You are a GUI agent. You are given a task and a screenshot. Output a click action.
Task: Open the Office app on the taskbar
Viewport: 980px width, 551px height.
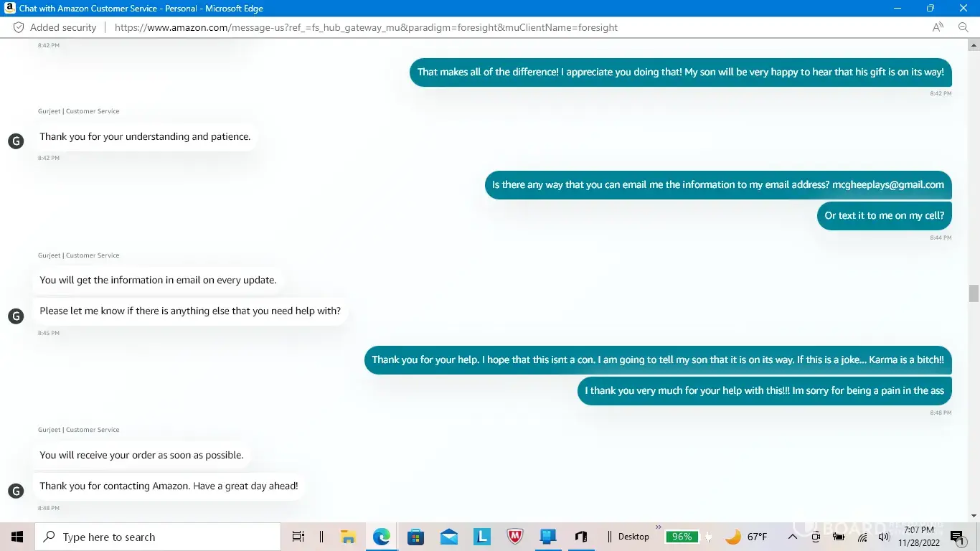[581, 537]
